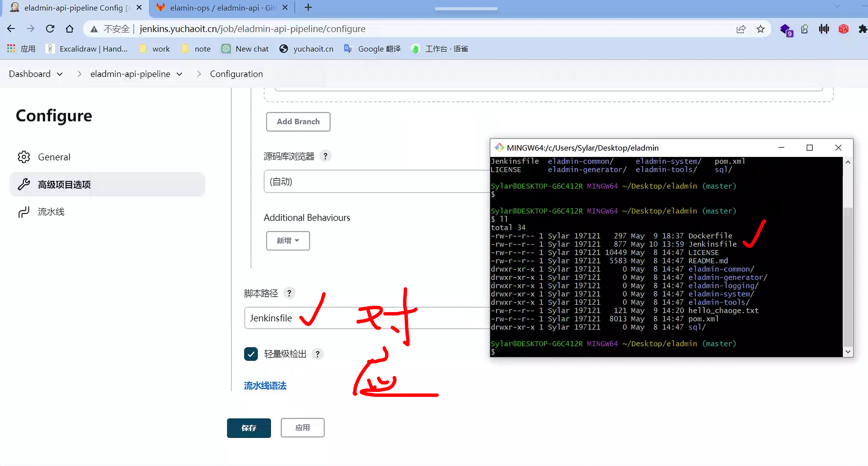868x466 pixels.
Task: Open the 新增 behaviours dropdown
Action: [288, 240]
